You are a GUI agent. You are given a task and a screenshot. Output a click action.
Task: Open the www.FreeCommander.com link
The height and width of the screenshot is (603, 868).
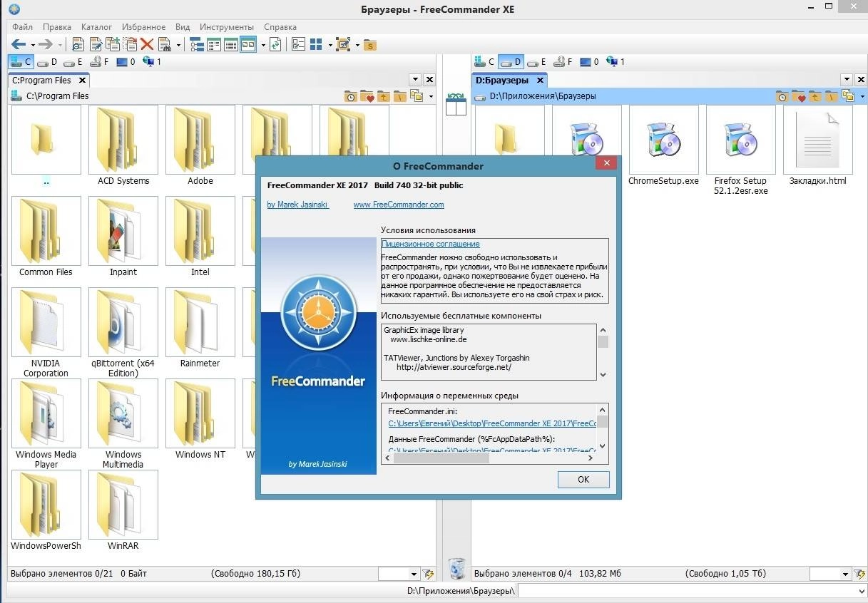pos(399,205)
